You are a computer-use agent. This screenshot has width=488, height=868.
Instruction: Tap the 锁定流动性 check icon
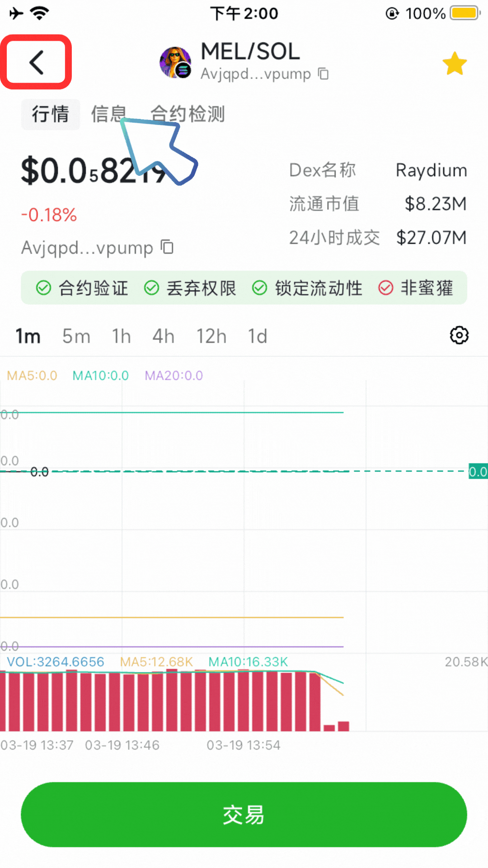[259, 288]
